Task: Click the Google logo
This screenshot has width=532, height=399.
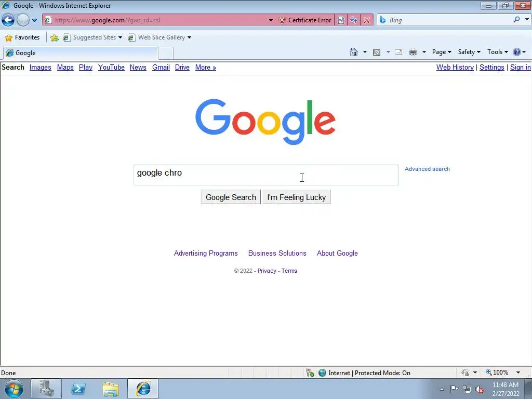Action: 265,122
